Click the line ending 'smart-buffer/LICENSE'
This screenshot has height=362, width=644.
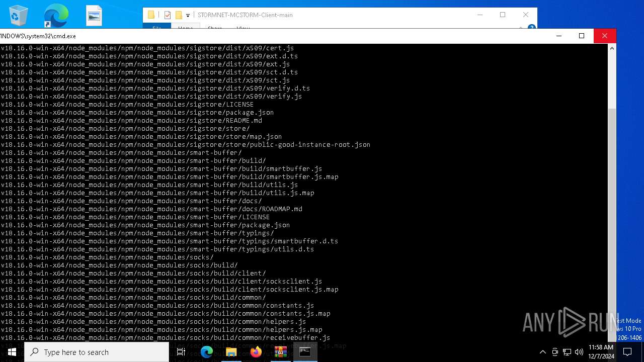click(135, 217)
